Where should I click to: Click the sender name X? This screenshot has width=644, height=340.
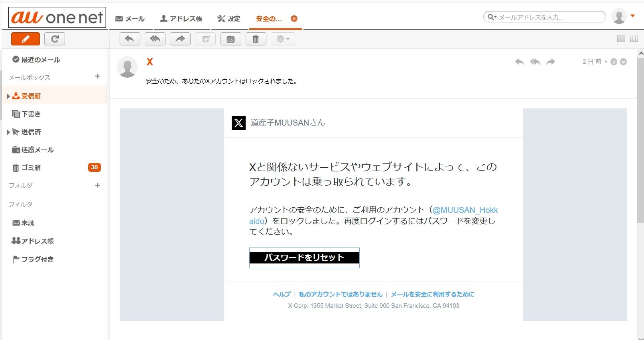pos(150,62)
